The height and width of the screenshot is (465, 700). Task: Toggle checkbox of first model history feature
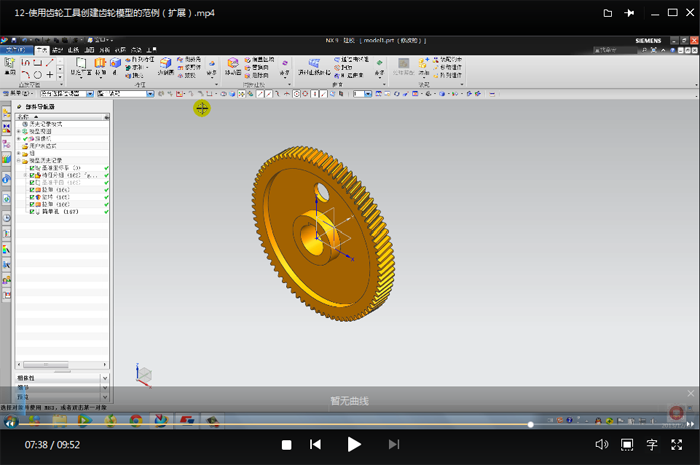[x=33, y=168]
